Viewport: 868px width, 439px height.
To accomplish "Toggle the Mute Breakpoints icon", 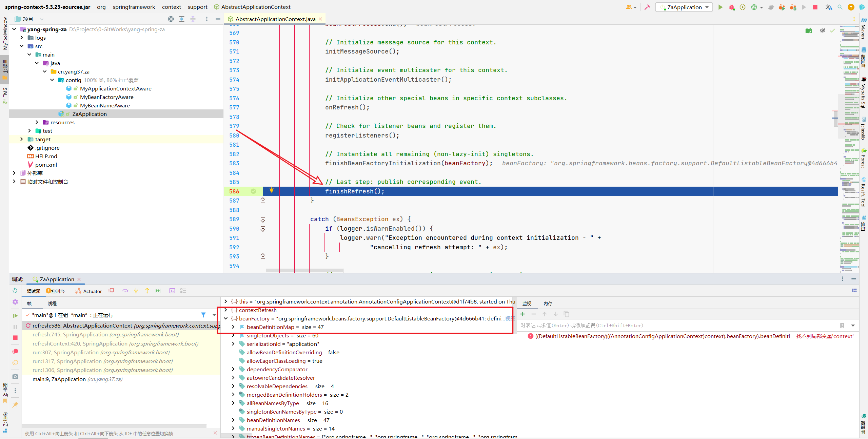I will (15, 362).
